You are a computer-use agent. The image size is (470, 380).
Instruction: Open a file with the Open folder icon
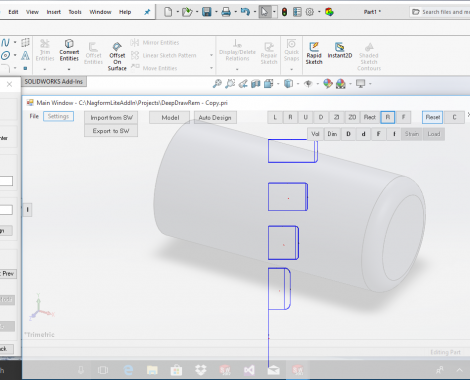pyautogui.click(x=187, y=12)
